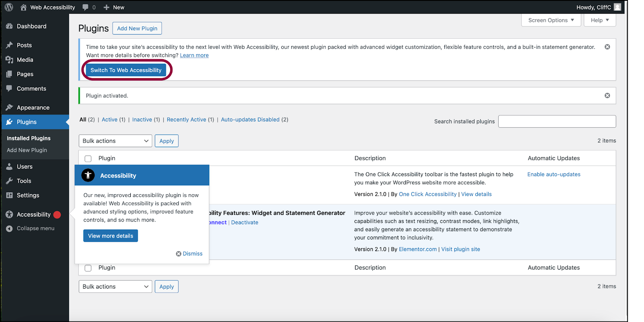Screen dimensions: 644x322
Task: Open Add New Plugin submenu item
Action: click(x=27, y=150)
